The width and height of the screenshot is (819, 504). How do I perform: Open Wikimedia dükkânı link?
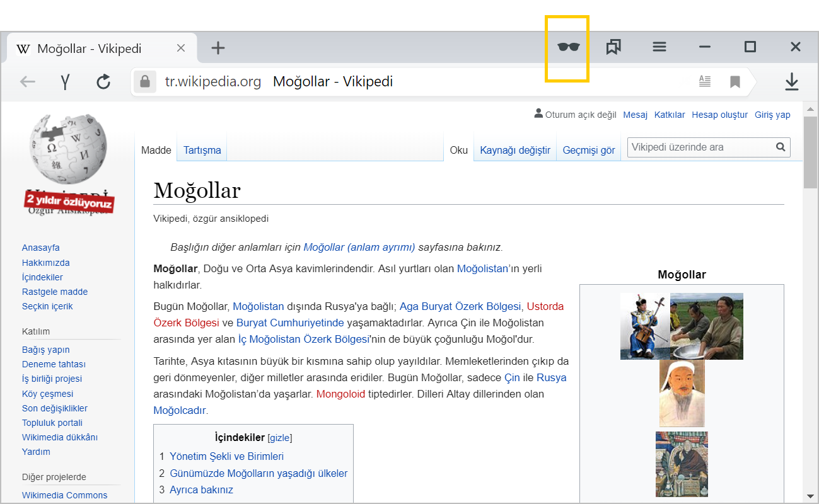(60, 437)
